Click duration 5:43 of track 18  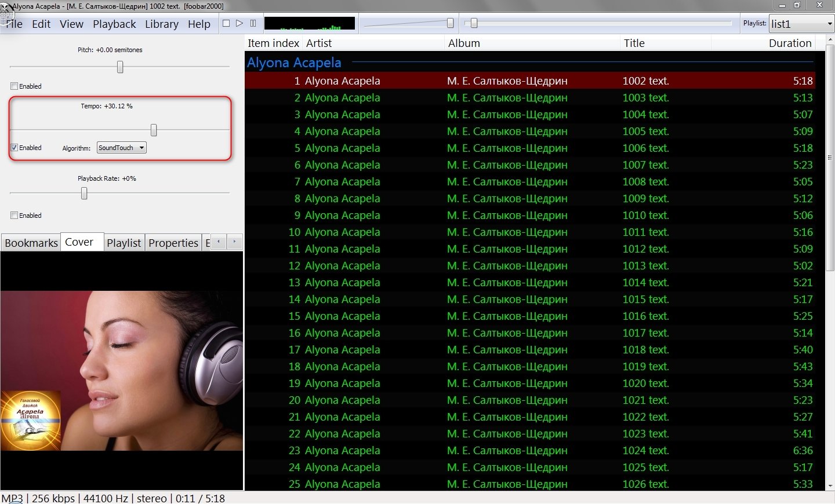803,366
